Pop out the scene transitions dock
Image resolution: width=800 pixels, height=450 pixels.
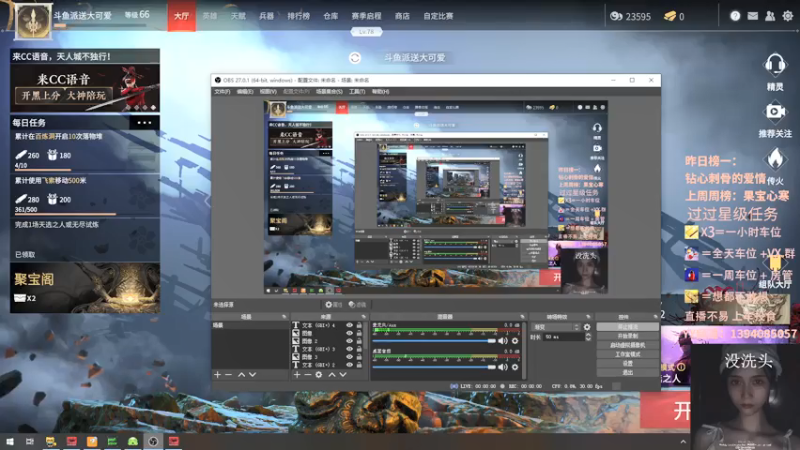(x=588, y=317)
